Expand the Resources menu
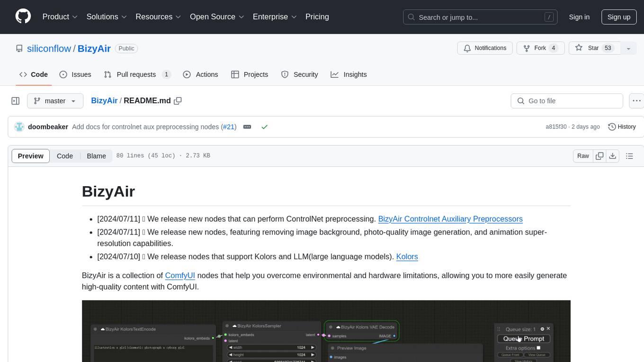 point(158,17)
